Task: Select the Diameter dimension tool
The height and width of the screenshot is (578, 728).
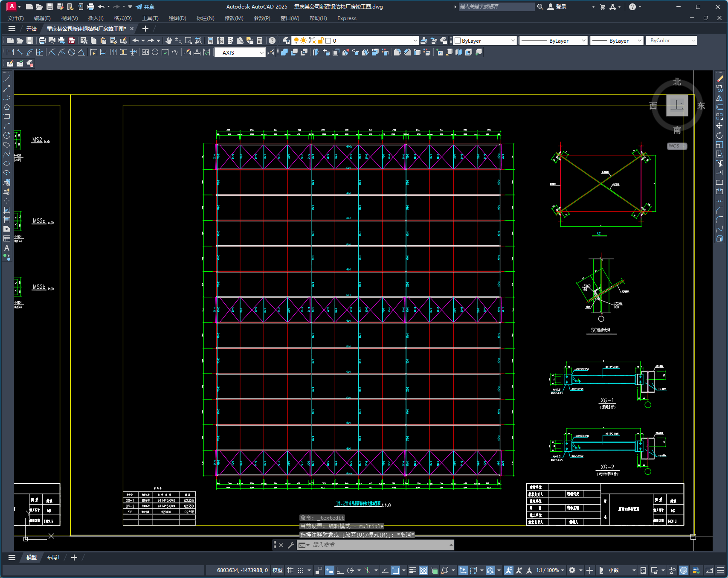Action: point(72,52)
